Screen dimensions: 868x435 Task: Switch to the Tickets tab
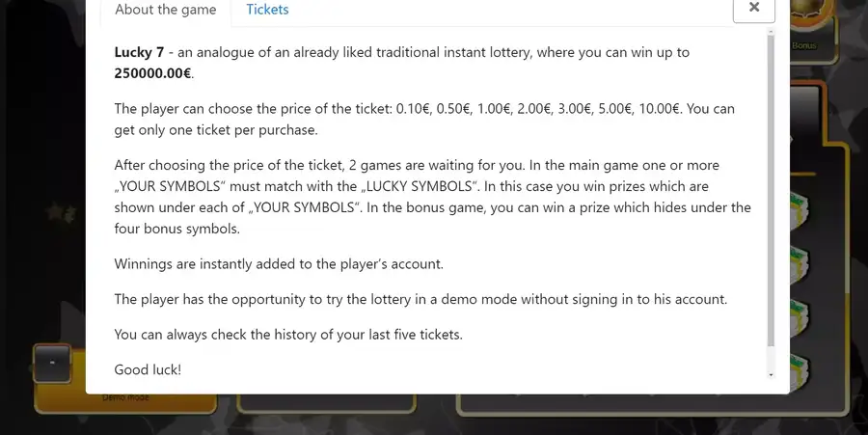click(267, 10)
